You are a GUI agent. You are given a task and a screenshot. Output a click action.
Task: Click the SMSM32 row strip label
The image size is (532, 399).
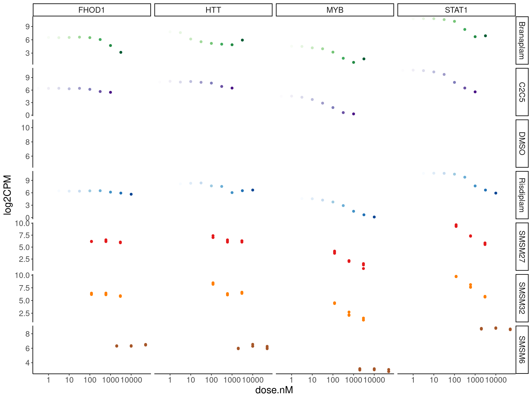(522, 298)
